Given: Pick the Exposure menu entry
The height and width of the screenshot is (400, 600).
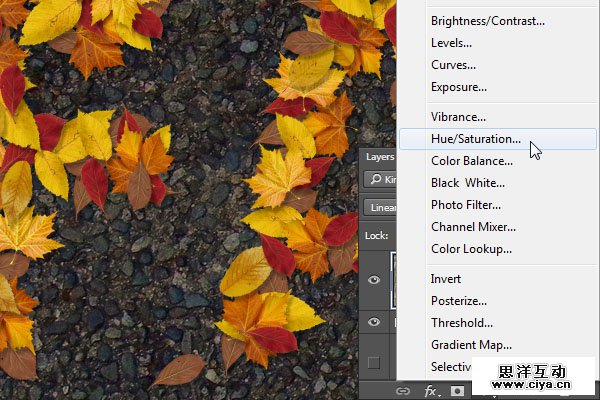Looking at the screenshot, I should point(458,87).
